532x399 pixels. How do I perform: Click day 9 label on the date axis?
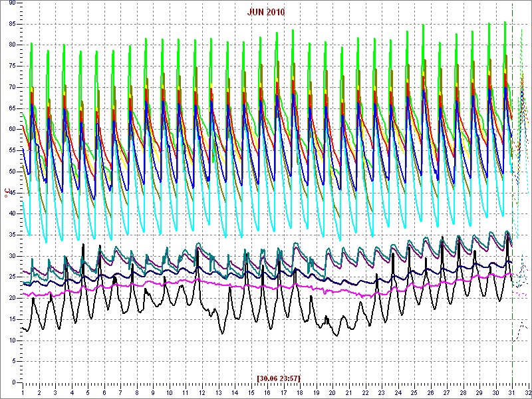[x=153, y=392]
